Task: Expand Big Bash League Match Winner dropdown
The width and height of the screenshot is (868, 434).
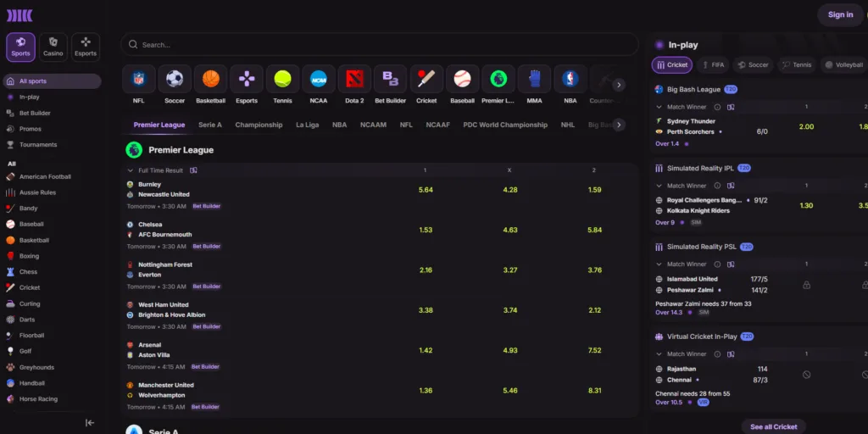Action: tap(659, 107)
